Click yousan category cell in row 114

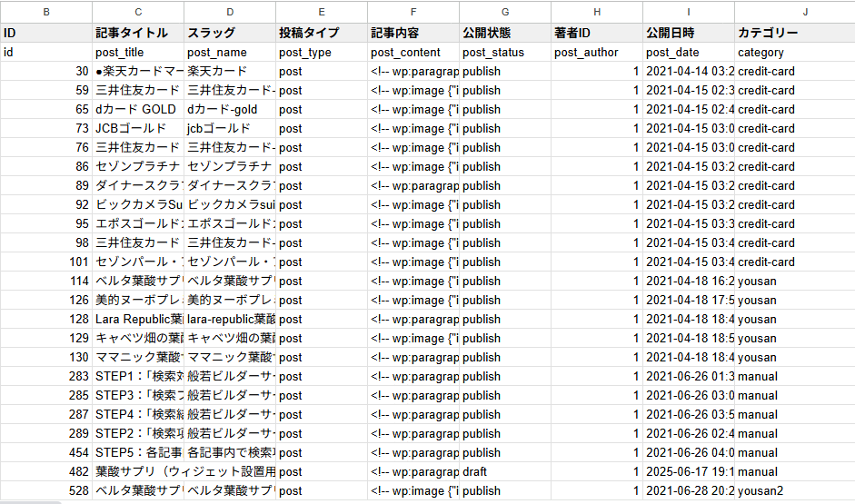[x=794, y=282]
